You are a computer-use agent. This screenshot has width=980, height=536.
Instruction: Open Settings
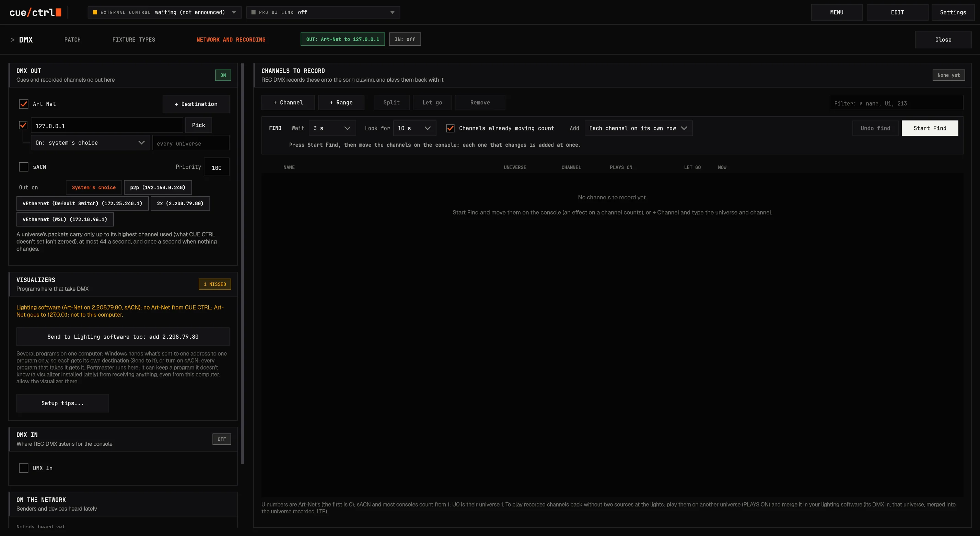(953, 12)
